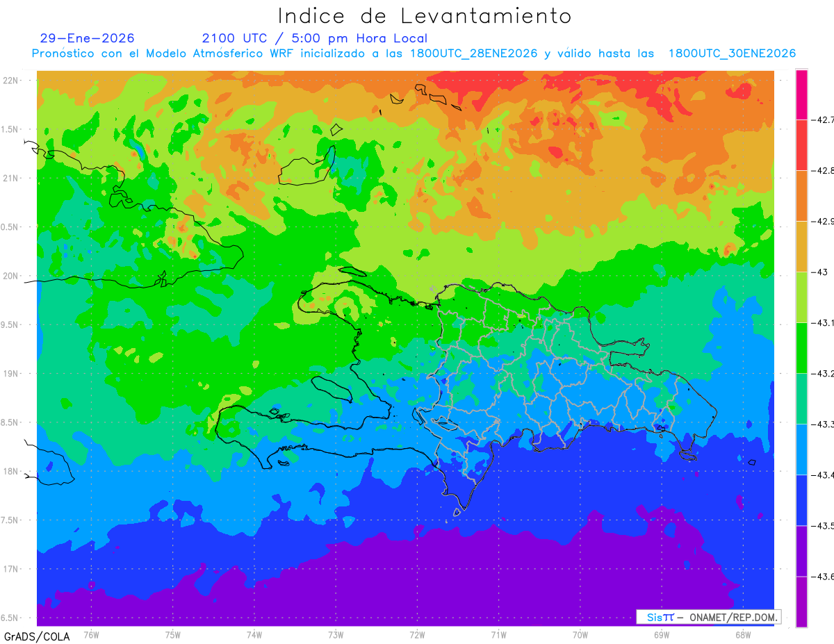Click the '75W' longitude label

pyautogui.click(x=173, y=634)
